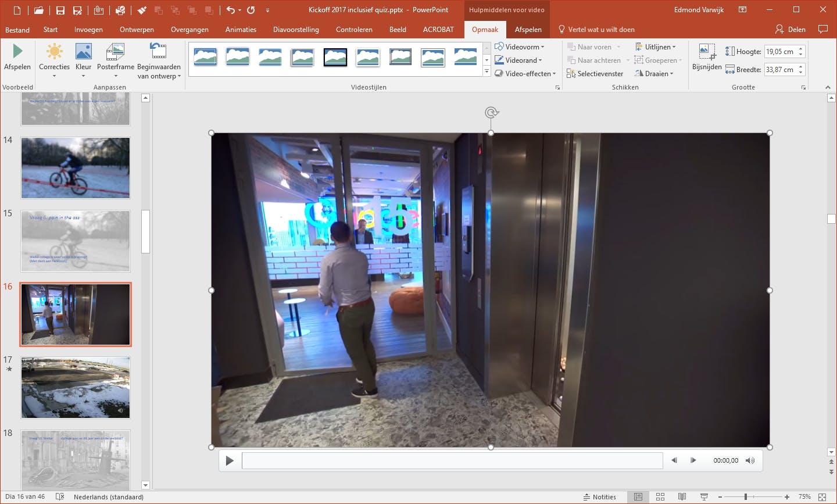Open the Video-effecten dropdown
Viewport: 837px width, 504px height.
[525, 74]
